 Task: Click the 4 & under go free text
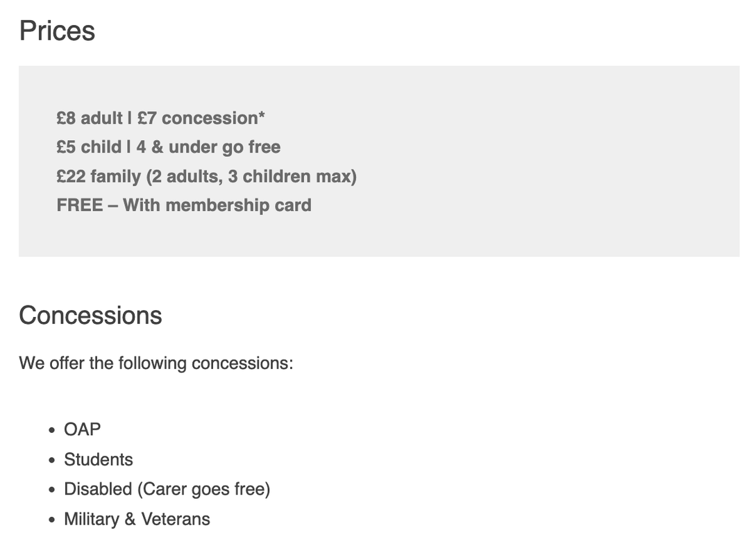tap(208, 147)
